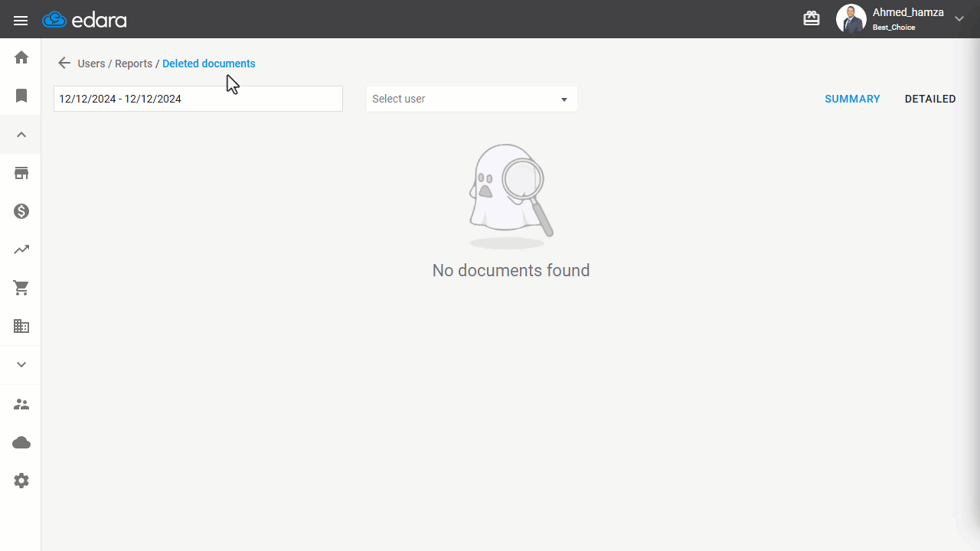Image resolution: width=980 pixels, height=551 pixels.
Task: Expand sidebar section with down chevron
Action: click(x=21, y=364)
